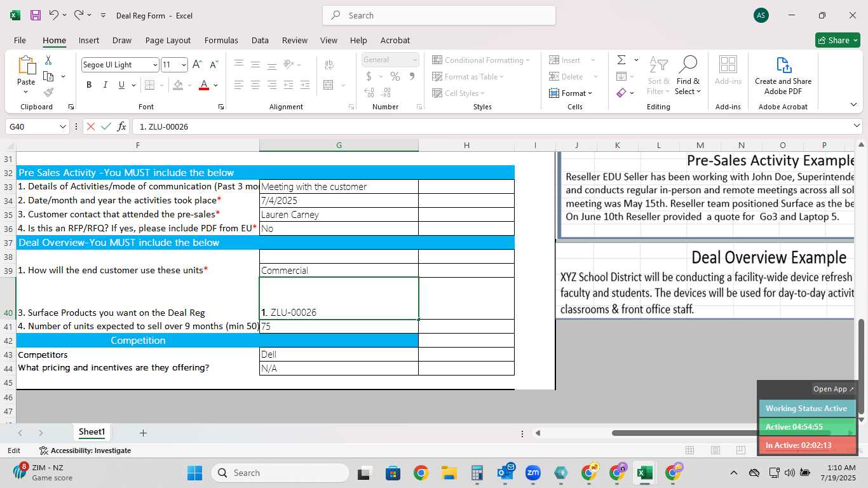Switch to the Formulas tab
The image size is (868, 488).
pos(221,40)
